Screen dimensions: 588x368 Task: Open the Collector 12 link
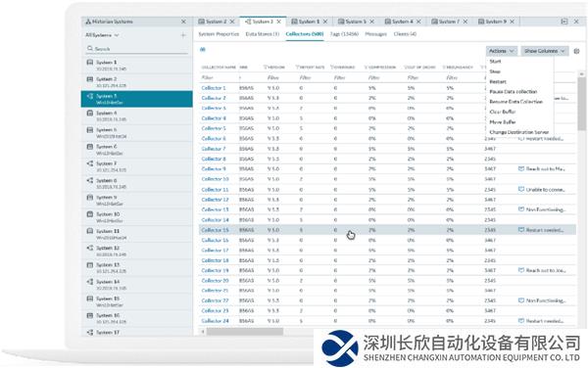pyautogui.click(x=215, y=200)
